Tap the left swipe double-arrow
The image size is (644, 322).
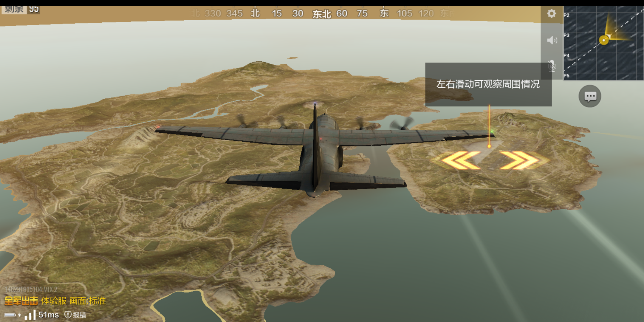(x=461, y=160)
